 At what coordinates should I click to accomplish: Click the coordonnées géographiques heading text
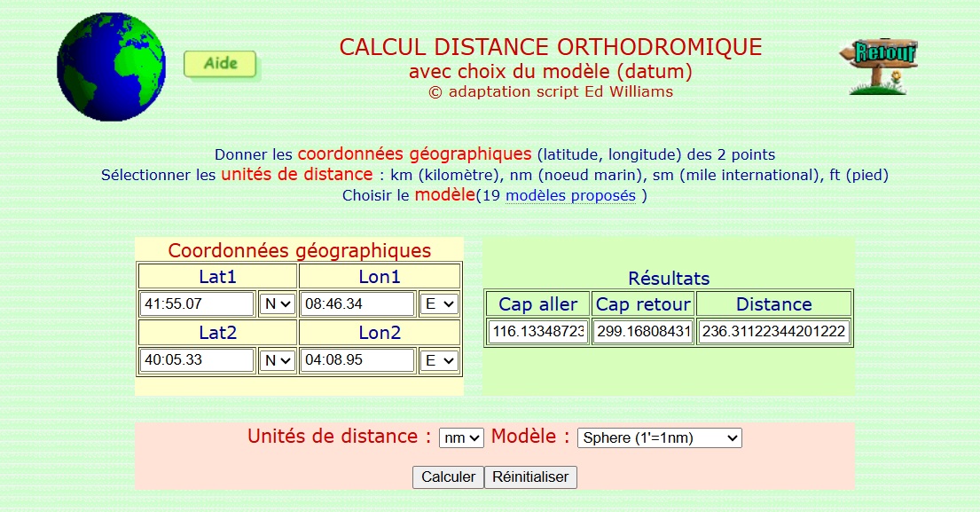[x=299, y=249]
